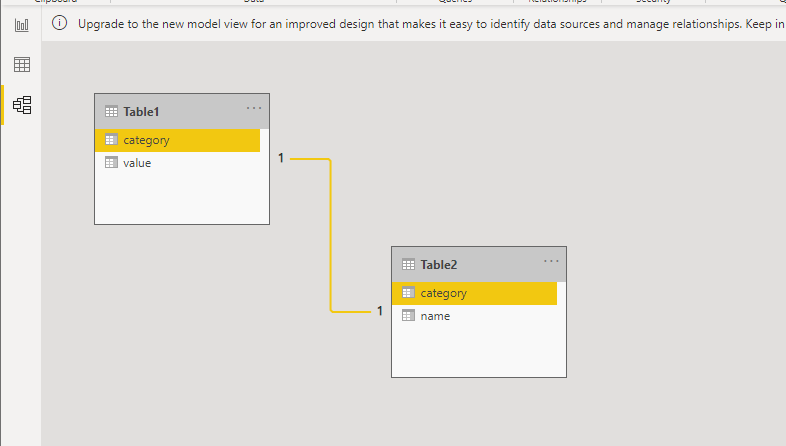Select the Model relationships view icon
The height and width of the screenshot is (446, 786).
pyautogui.click(x=22, y=105)
